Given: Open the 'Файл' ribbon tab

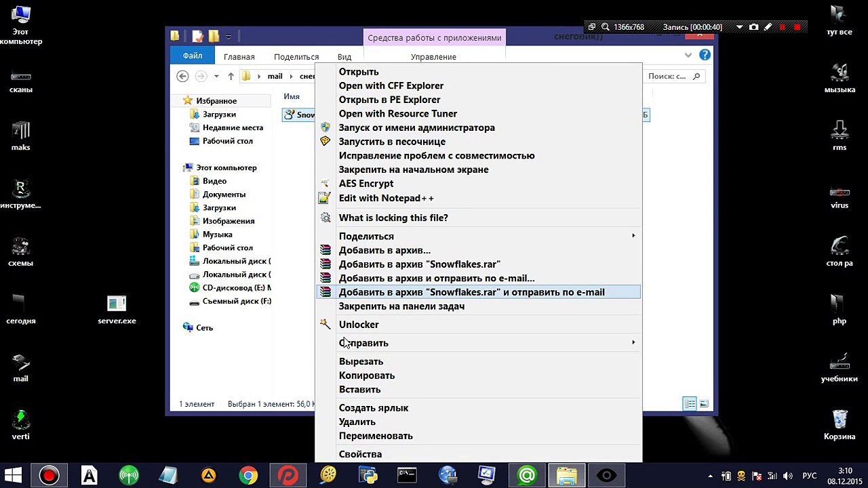Looking at the screenshot, I should tap(193, 56).
